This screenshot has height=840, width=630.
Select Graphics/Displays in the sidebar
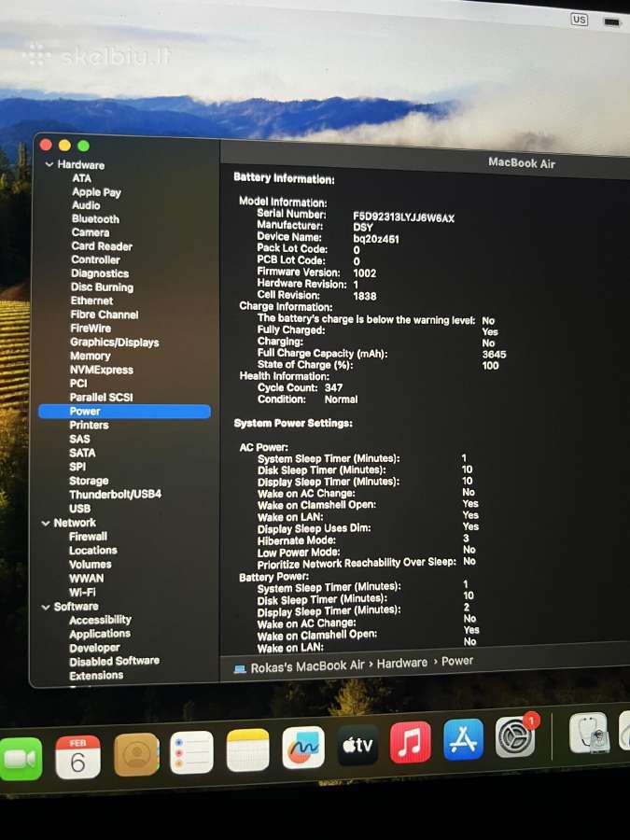coord(114,342)
